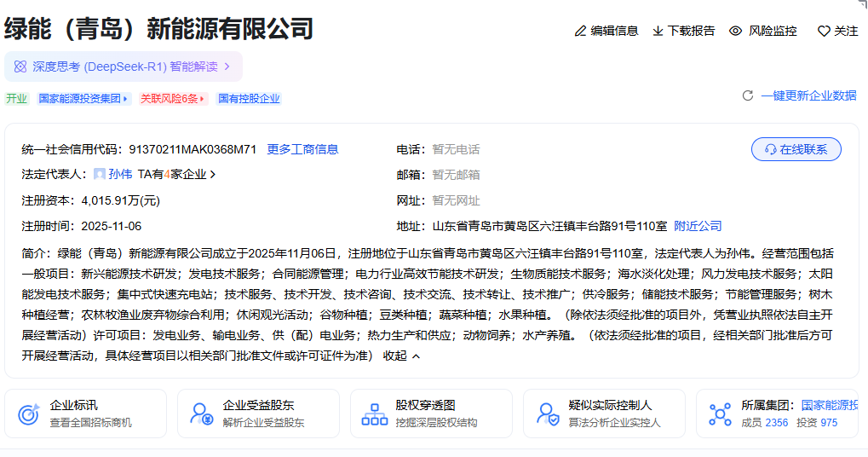Image resolution: width=868 pixels, height=457 pixels.
Task: Click the pencil edit info icon
Action: [580, 31]
